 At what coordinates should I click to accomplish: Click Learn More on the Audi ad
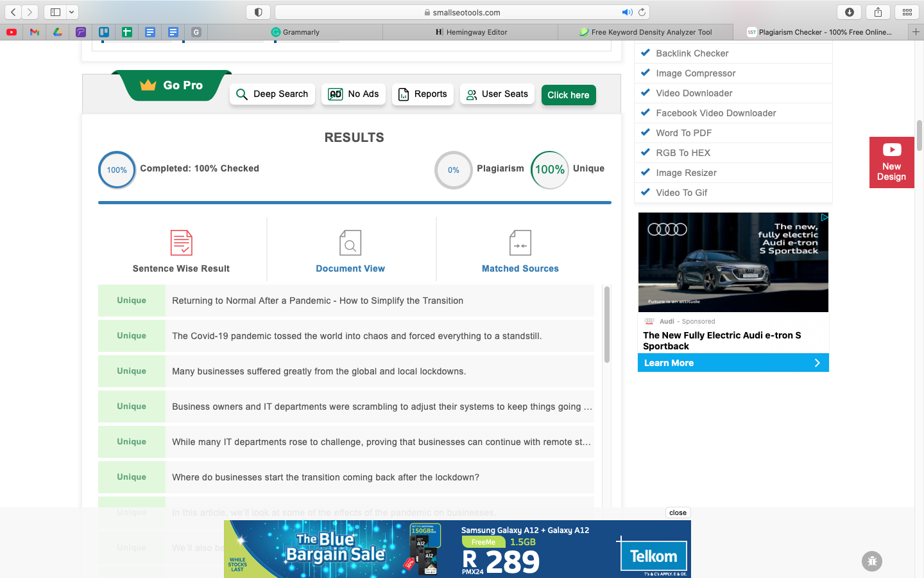pos(733,363)
